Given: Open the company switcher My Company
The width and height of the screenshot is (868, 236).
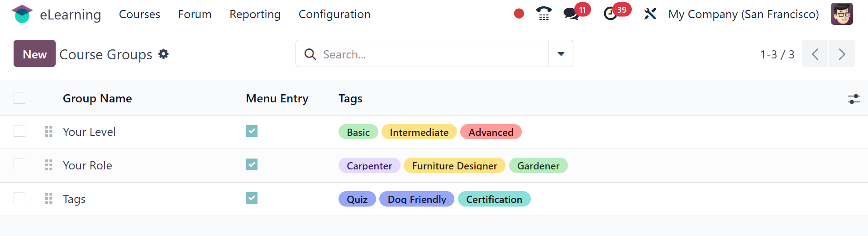Looking at the screenshot, I should pyautogui.click(x=743, y=14).
